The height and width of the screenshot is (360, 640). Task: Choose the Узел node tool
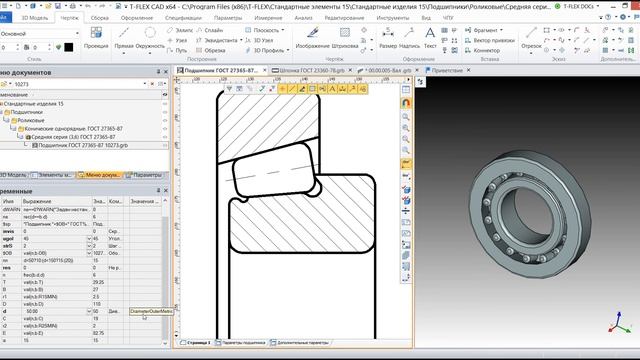click(178, 40)
